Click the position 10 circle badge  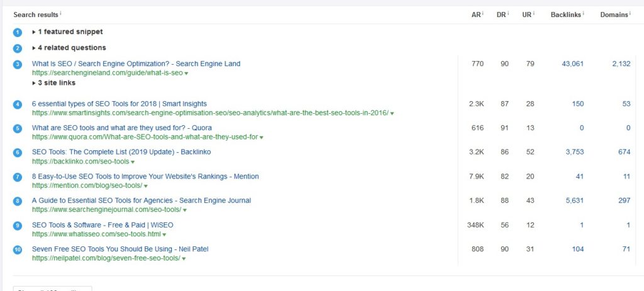coord(18,250)
